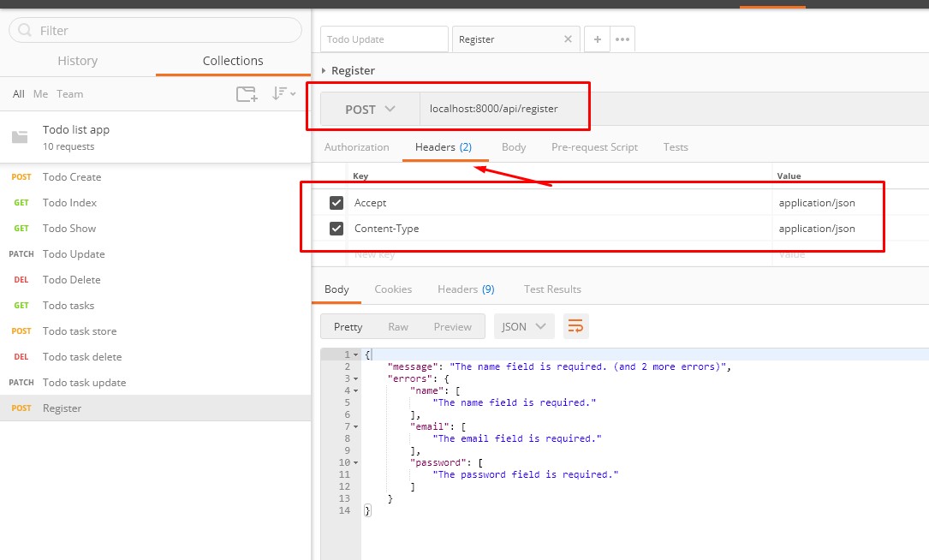The image size is (929, 560).
Task: Click the Preview response view button
Action: [x=452, y=326]
